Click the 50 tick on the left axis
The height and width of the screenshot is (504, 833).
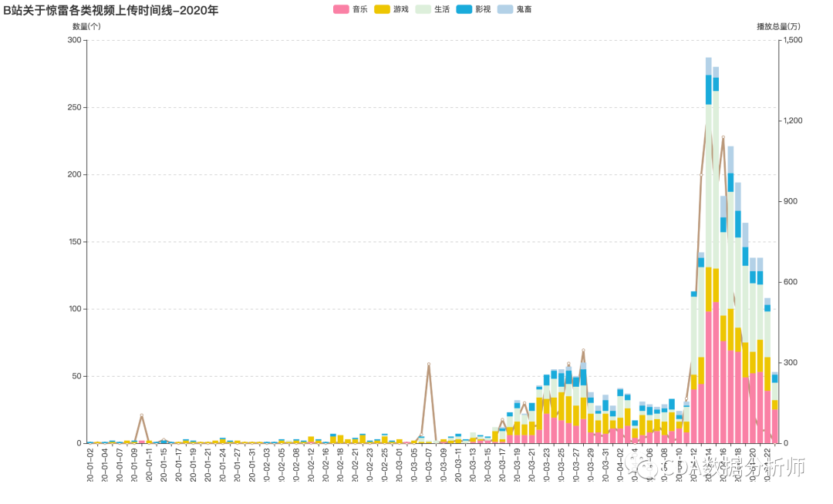click(x=76, y=376)
